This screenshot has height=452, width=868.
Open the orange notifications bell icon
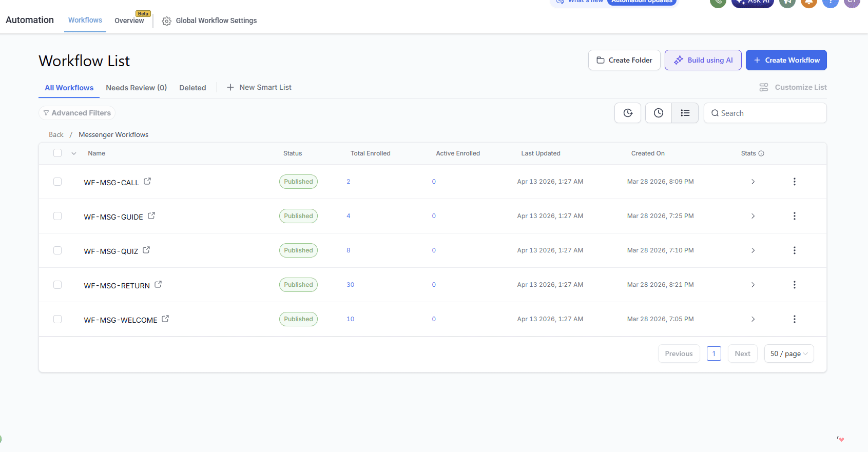tap(809, 2)
